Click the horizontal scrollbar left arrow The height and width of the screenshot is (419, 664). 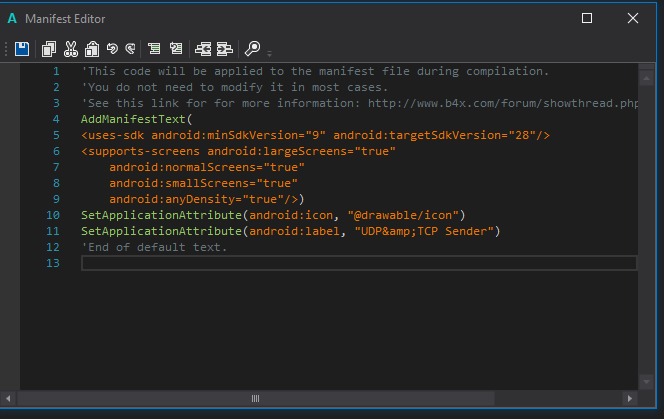(x=8, y=399)
